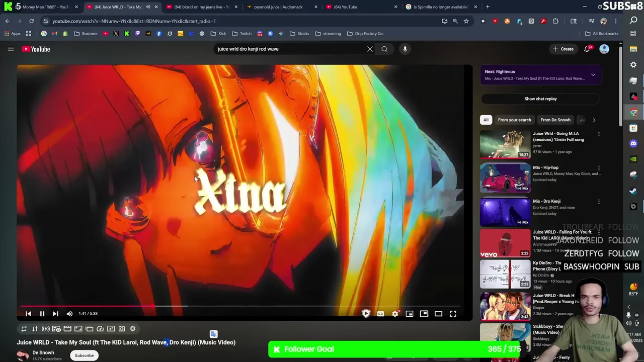The height and width of the screenshot is (362, 644).
Task: Open All Bookmarks folder
Action: 601,34
